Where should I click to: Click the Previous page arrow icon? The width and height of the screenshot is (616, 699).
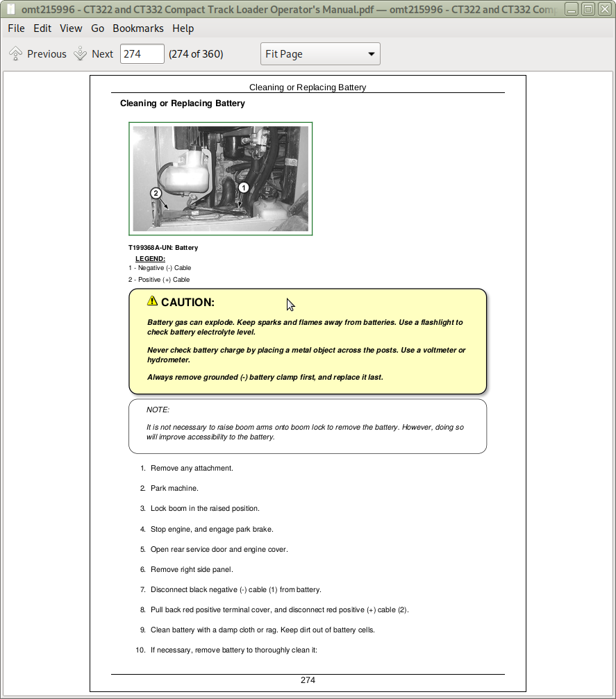tap(15, 54)
